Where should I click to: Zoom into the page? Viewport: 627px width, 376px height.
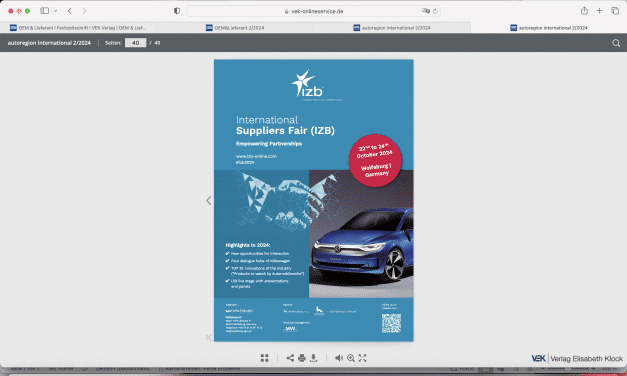tap(351, 358)
